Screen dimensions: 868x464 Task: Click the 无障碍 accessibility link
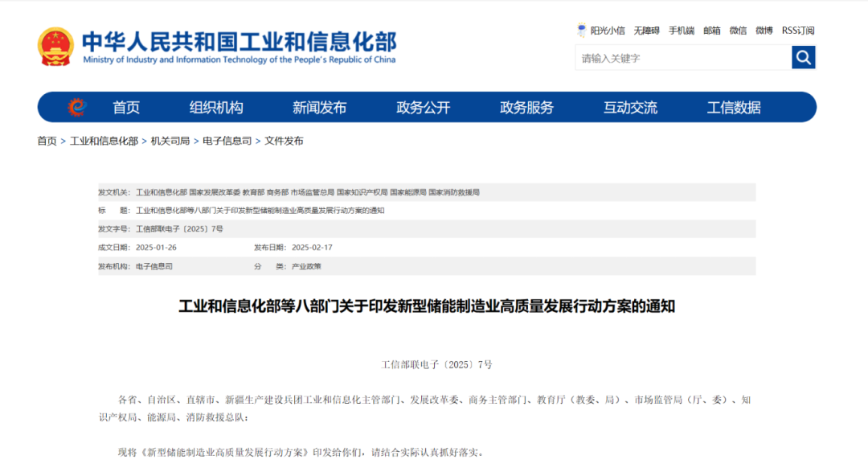point(646,31)
